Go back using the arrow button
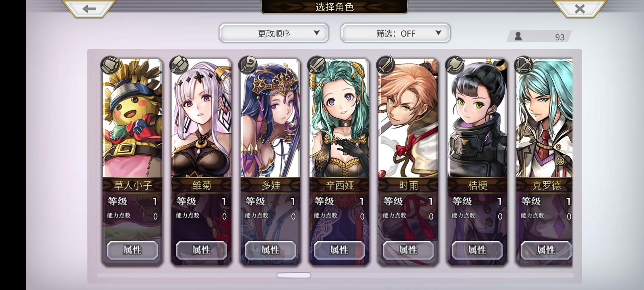644x290 pixels. [89, 8]
